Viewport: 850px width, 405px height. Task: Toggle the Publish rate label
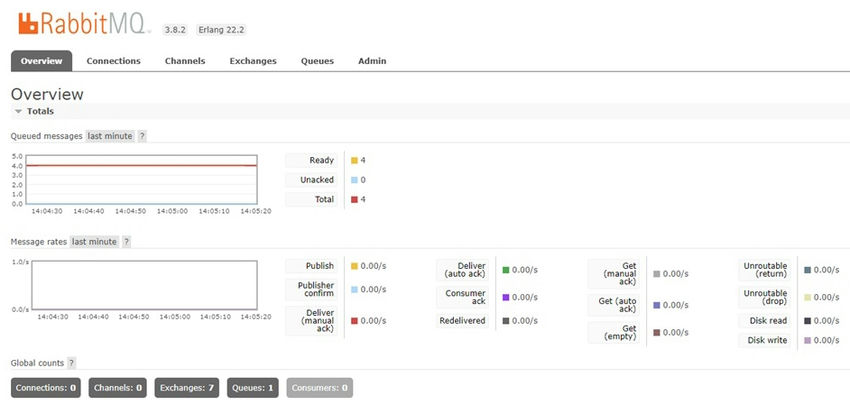(311, 266)
